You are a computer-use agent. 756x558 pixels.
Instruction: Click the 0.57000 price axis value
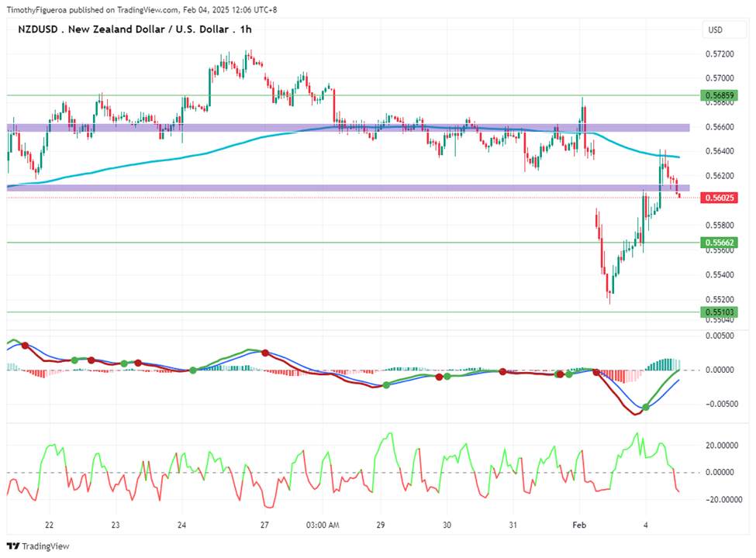coord(720,78)
